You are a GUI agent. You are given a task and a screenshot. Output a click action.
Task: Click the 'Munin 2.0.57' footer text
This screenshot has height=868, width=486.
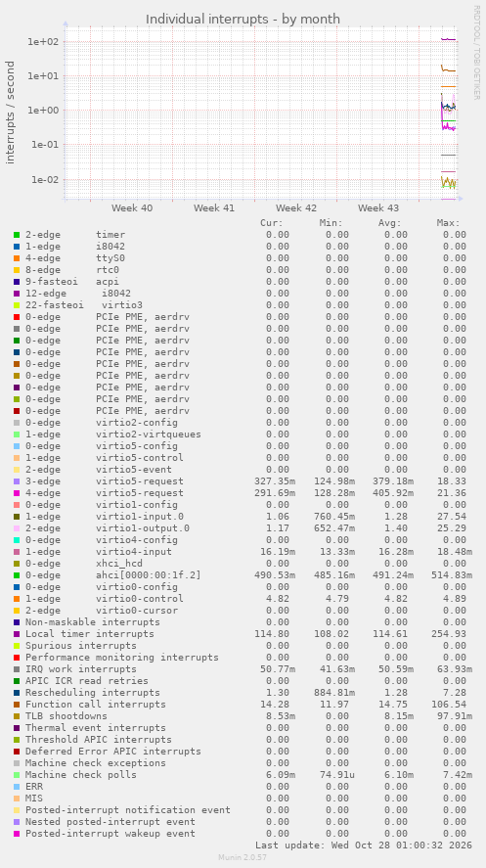pos(243,857)
